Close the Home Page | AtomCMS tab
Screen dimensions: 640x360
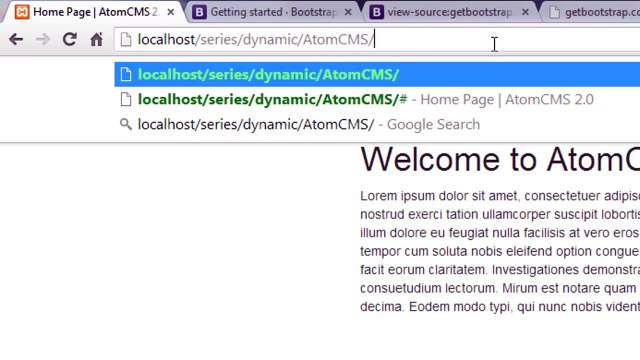[x=171, y=12]
